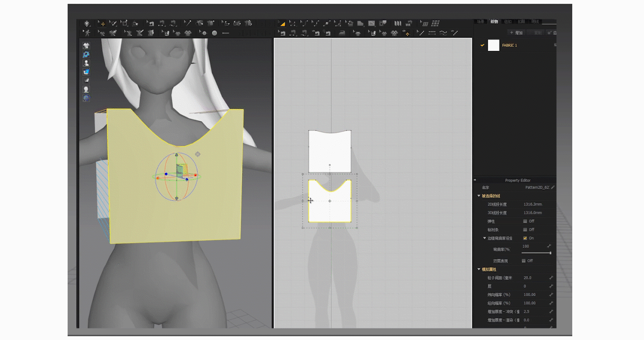Select the 2D Edit Texture shirt icon
644x340 pixels.
pyautogui.click(x=358, y=33)
